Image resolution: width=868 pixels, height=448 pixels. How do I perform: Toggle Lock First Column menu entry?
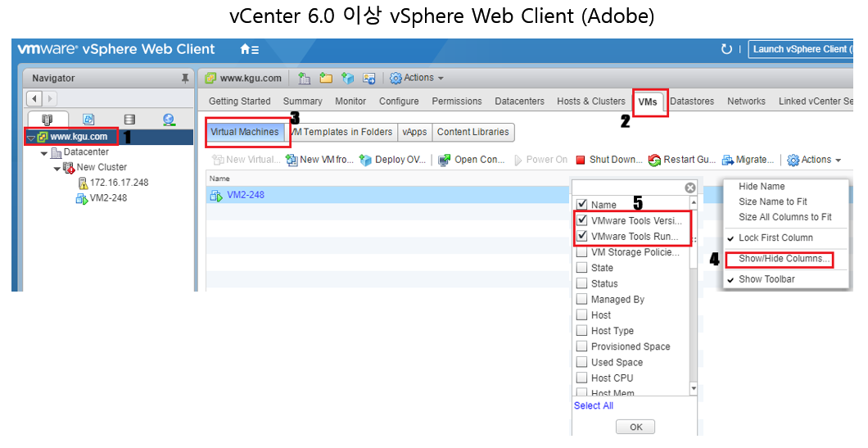pos(775,238)
